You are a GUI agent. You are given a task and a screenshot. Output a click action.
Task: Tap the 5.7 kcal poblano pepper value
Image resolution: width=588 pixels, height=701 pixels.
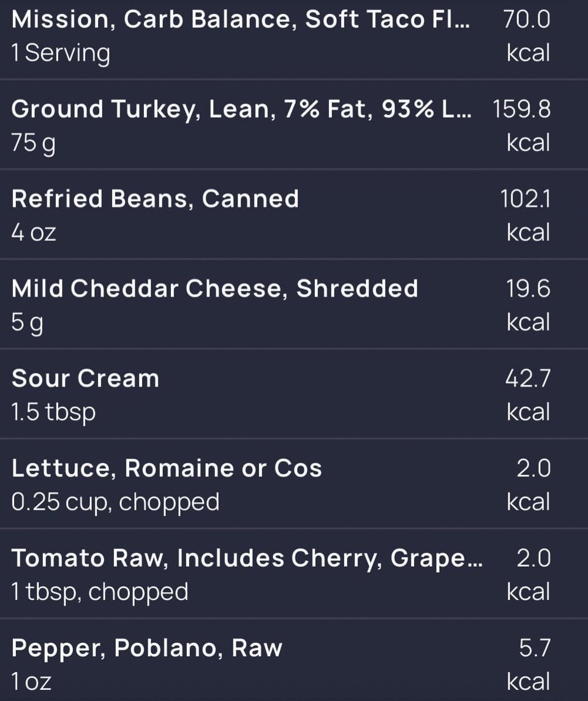pyautogui.click(x=535, y=665)
